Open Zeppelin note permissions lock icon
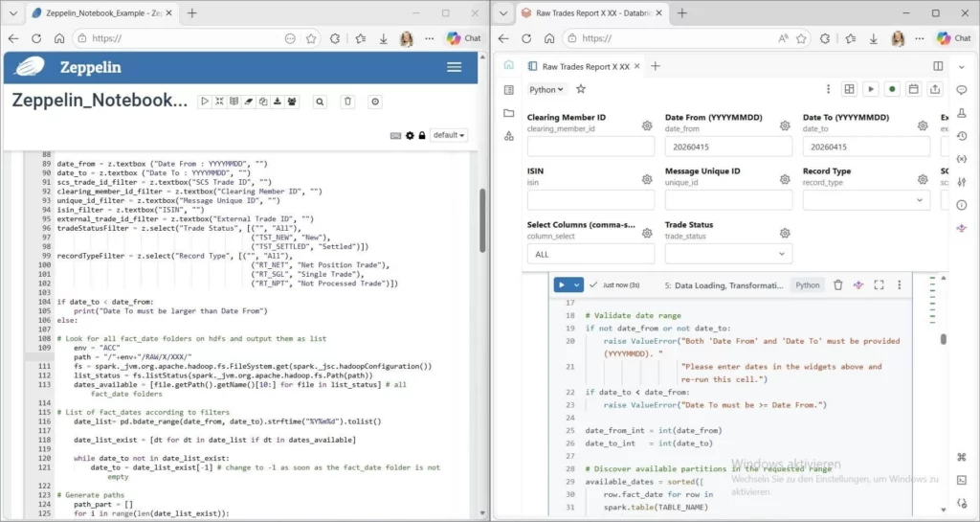The width and height of the screenshot is (980, 522). point(422,135)
